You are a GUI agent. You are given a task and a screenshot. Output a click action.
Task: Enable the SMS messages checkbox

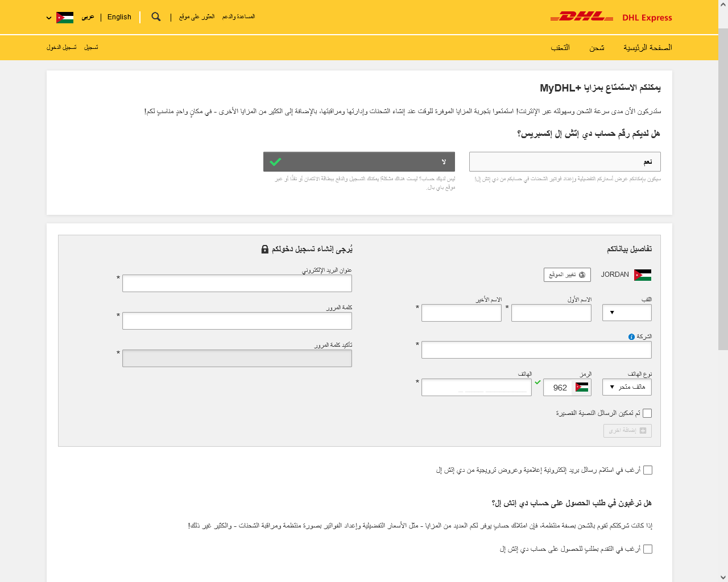tap(647, 413)
